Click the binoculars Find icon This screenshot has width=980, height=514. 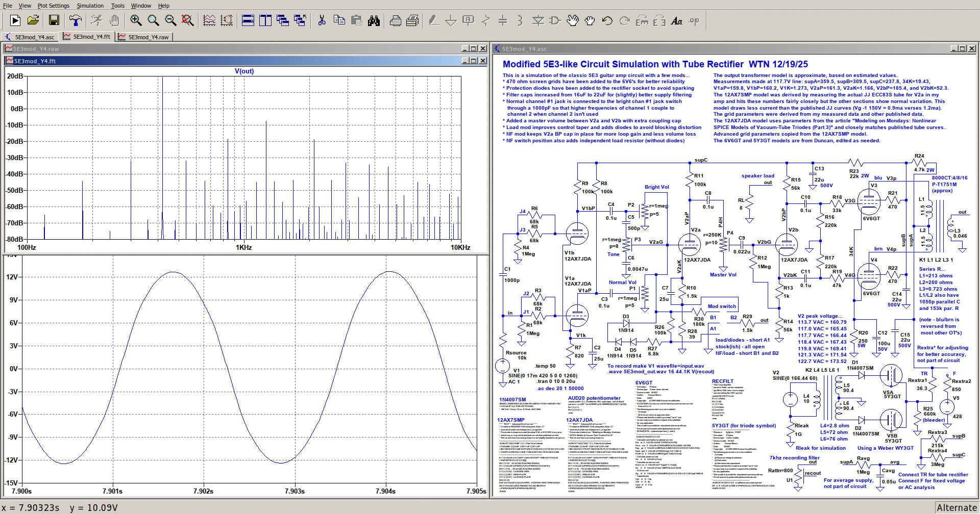pyautogui.click(x=374, y=20)
